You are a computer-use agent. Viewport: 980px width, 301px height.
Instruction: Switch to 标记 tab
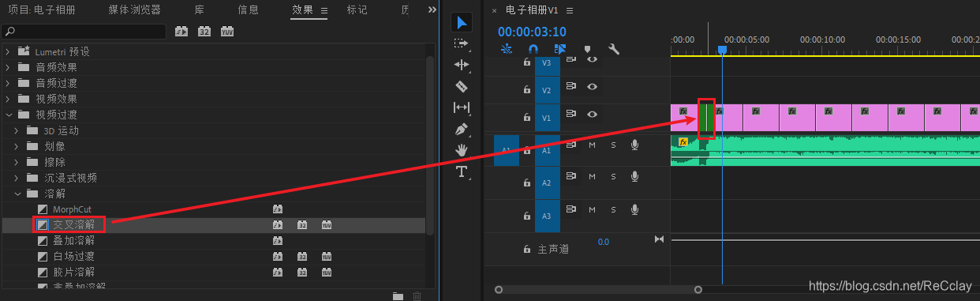pos(357,10)
